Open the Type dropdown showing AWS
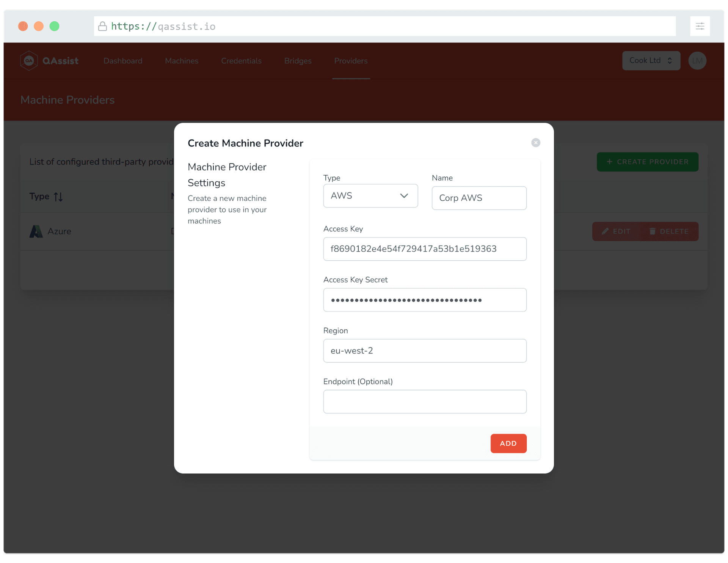This screenshot has width=728, height=563. (370, 196)
